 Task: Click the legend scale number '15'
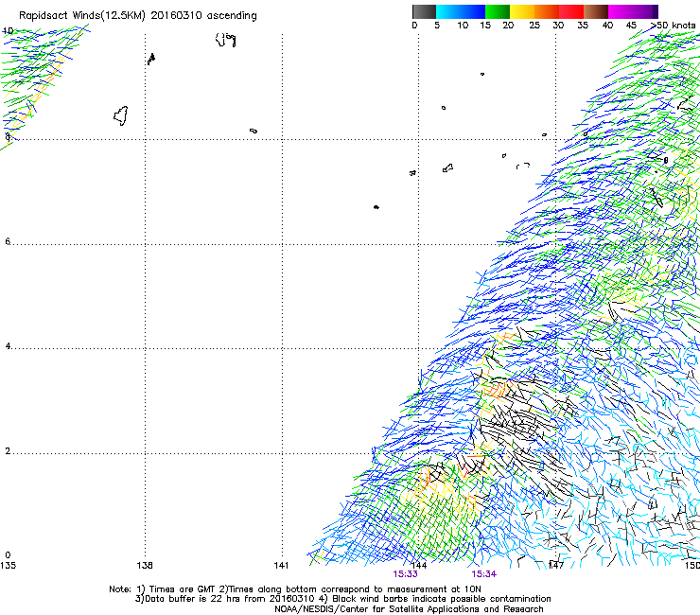(x=485, y=26)
